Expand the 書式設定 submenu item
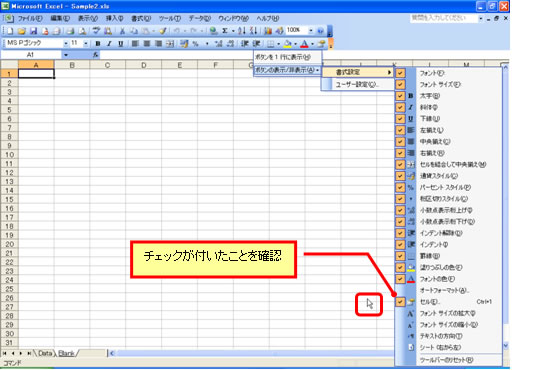This screenshot has width=540, height=370. pos(358,72)
